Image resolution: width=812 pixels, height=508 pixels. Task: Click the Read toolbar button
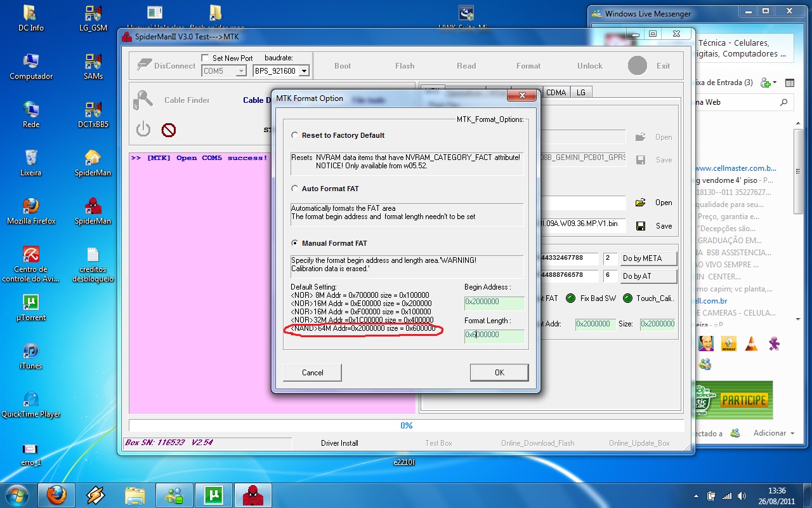[466, 66]
